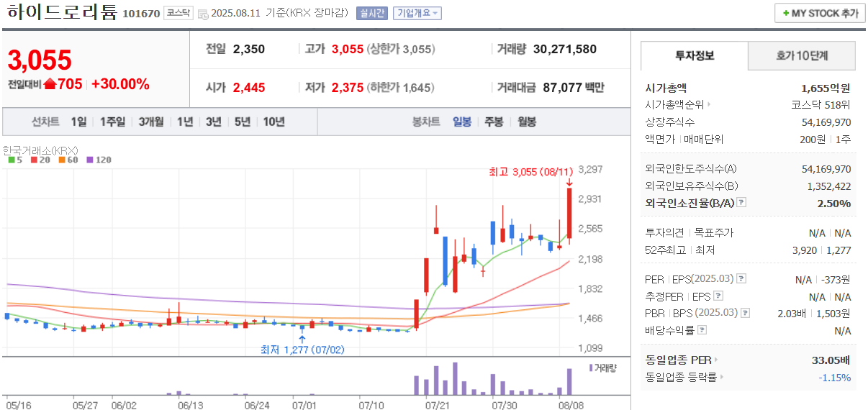Viewport: 868px width, 410px height.
Task: Click the 동일업종 등락률 value -1.15%
Action: pos(834,377)
